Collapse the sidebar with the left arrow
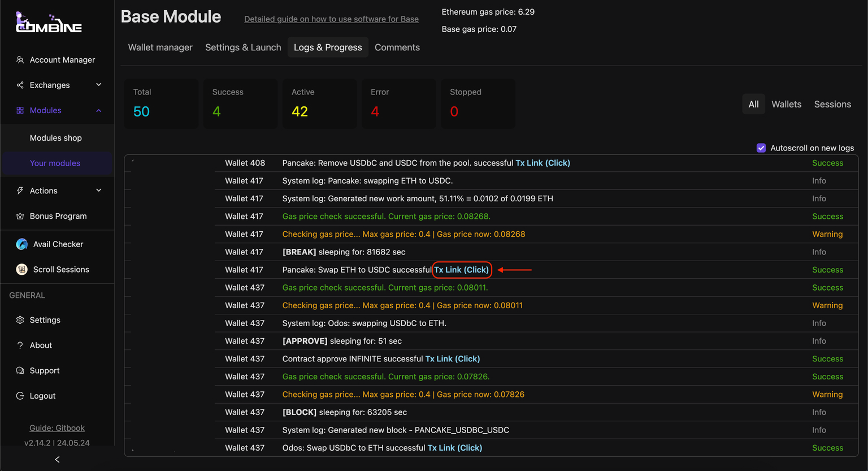The width and height of the screenshot is (868, 471). tap(57, 460)
